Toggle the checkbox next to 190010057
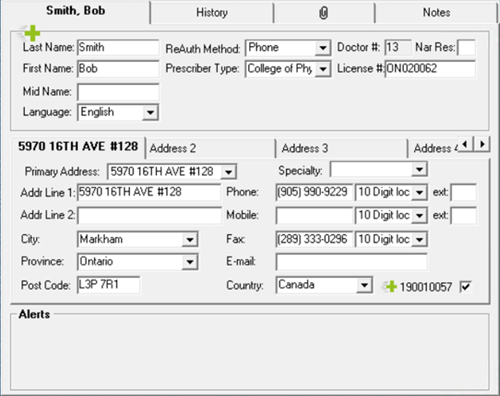This screenshot has width=500, height=396. pyautogui.click(x=465, y=286)
